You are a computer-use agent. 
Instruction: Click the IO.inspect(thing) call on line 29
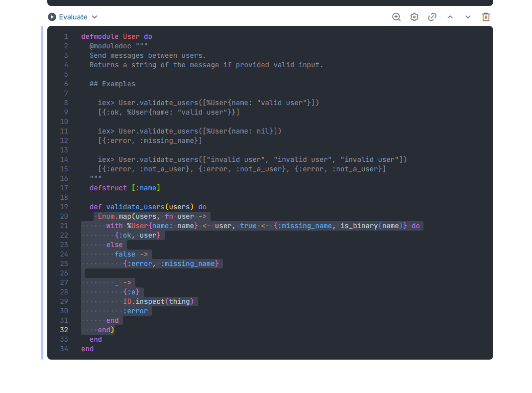click(x=159, y=301)
